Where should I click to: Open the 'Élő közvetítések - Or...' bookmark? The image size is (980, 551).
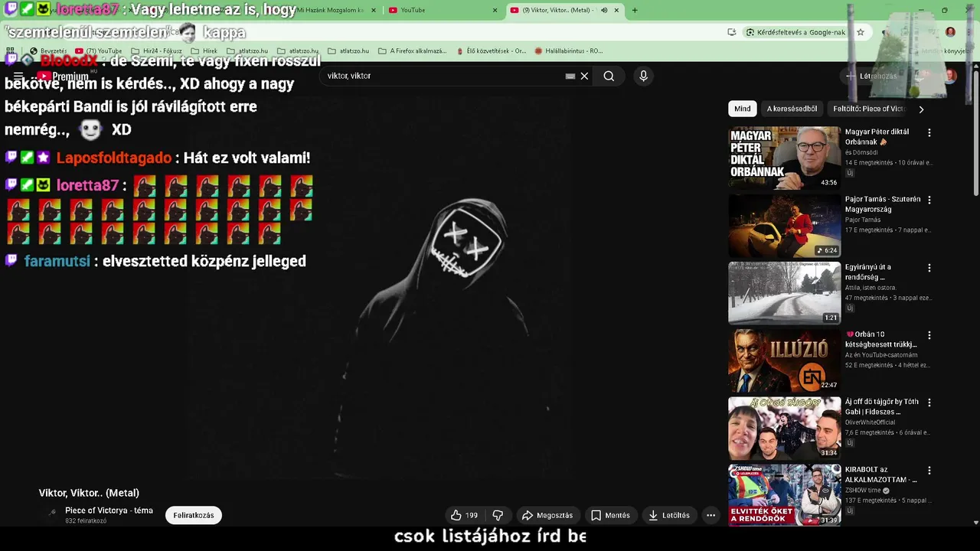point(490,51)
